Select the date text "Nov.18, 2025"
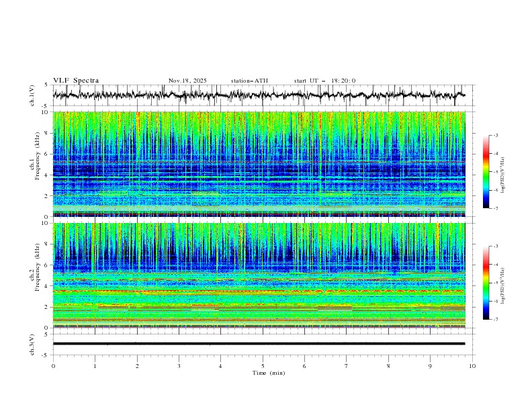532x411 pixels. (187, 81)
